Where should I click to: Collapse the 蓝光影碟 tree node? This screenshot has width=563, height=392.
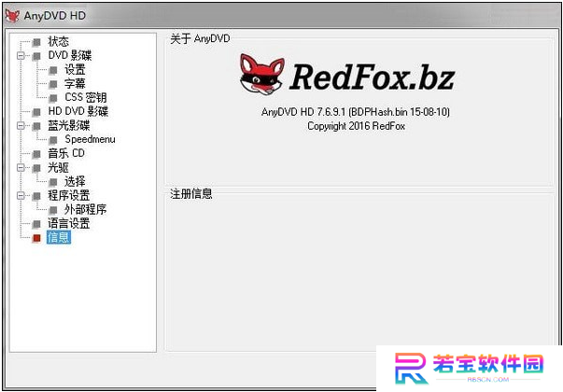point(21,125)
